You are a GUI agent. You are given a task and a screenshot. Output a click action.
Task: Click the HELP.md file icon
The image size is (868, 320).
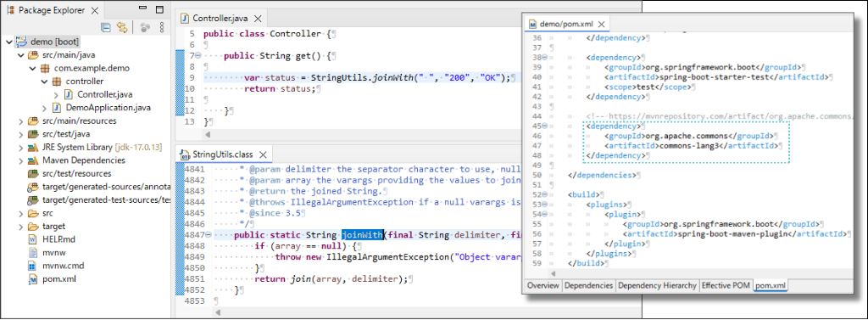32,239
